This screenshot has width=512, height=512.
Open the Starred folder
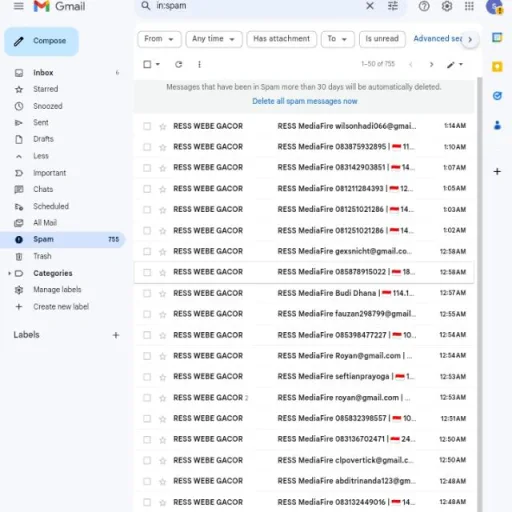click(x=46, y=89)
